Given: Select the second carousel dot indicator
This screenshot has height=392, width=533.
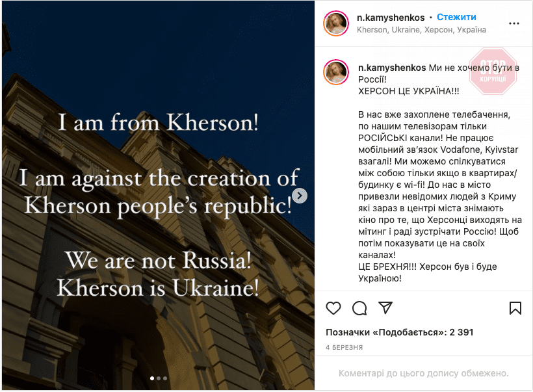Looking at the screenshot, I should [x=159, y=378].
